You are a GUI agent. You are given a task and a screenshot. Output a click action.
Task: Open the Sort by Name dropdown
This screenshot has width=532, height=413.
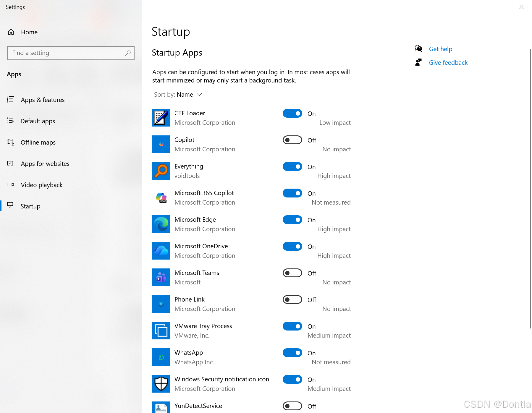coord(178,95)
